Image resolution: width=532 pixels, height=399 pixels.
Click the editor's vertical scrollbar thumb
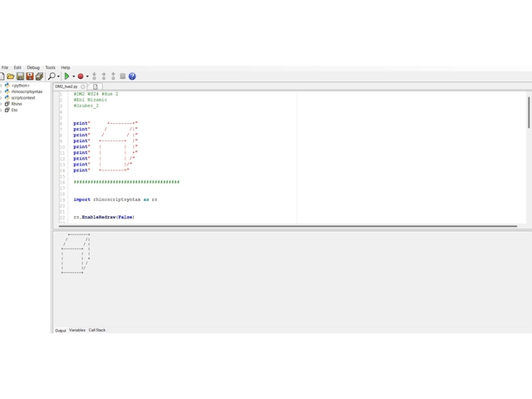pyautogui.click(x=529, y=113)
